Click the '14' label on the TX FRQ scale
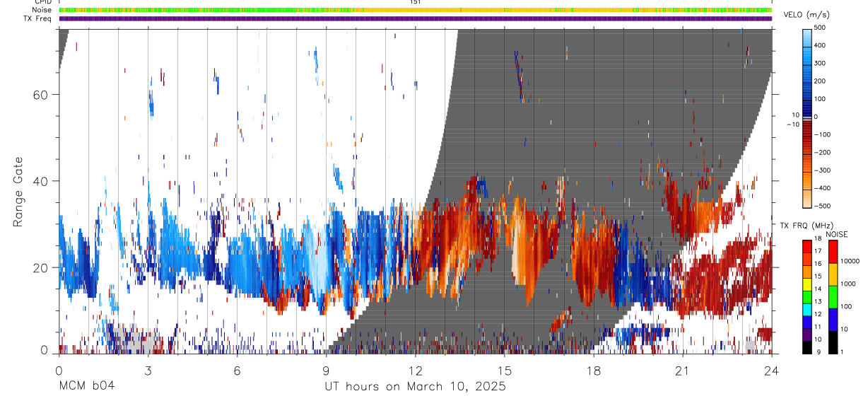 pos(819,289)
